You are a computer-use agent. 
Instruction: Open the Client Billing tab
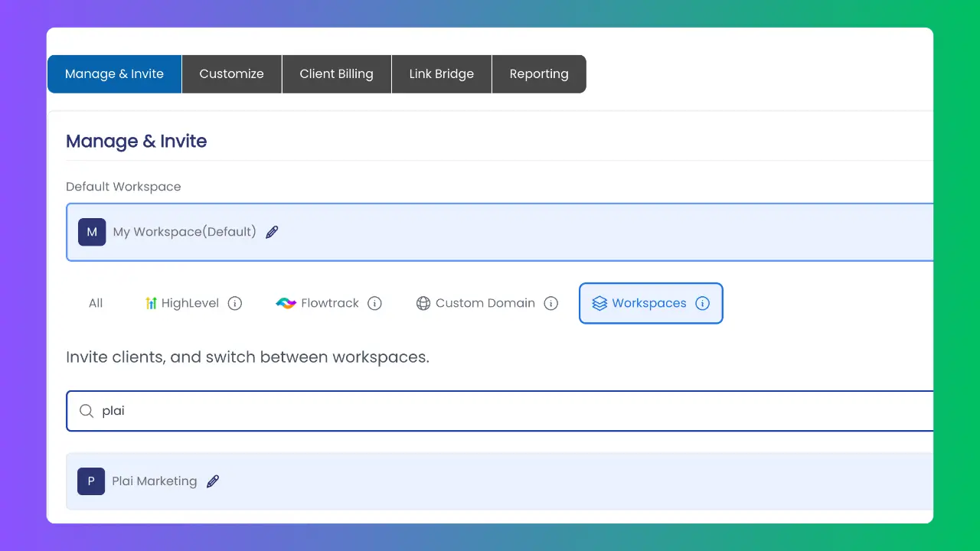pos(337,74)
